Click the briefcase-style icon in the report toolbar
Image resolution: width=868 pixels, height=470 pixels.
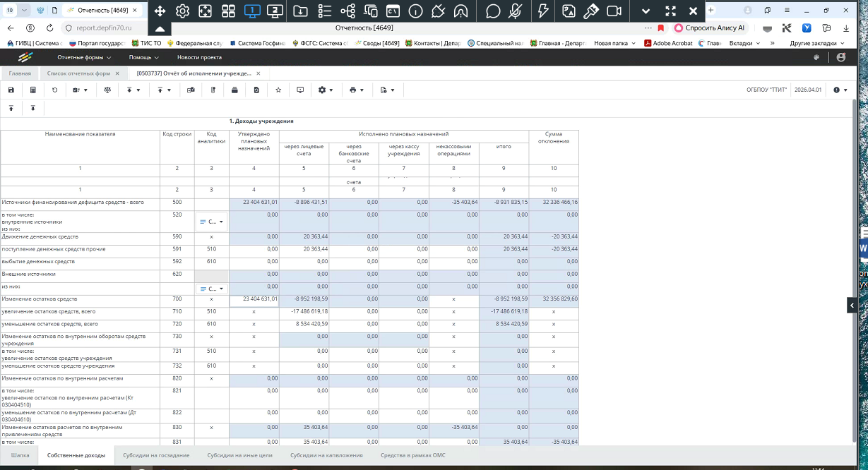[234, 90]
